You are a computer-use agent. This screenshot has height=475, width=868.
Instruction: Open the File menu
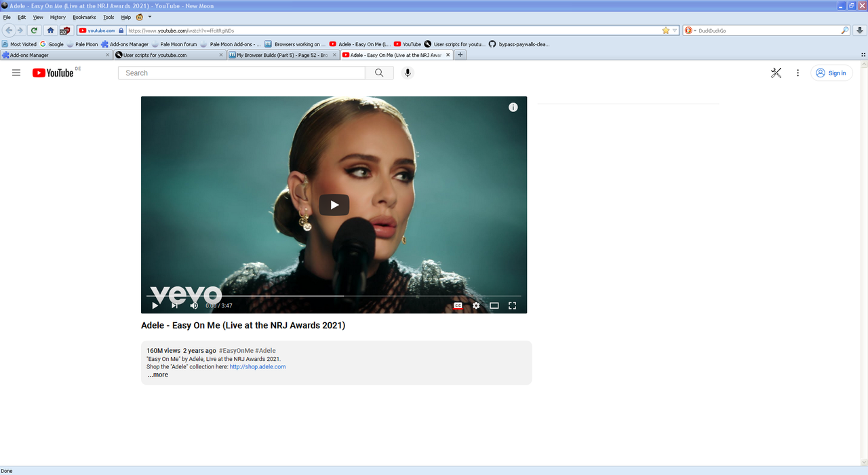(x=7, y=17)
